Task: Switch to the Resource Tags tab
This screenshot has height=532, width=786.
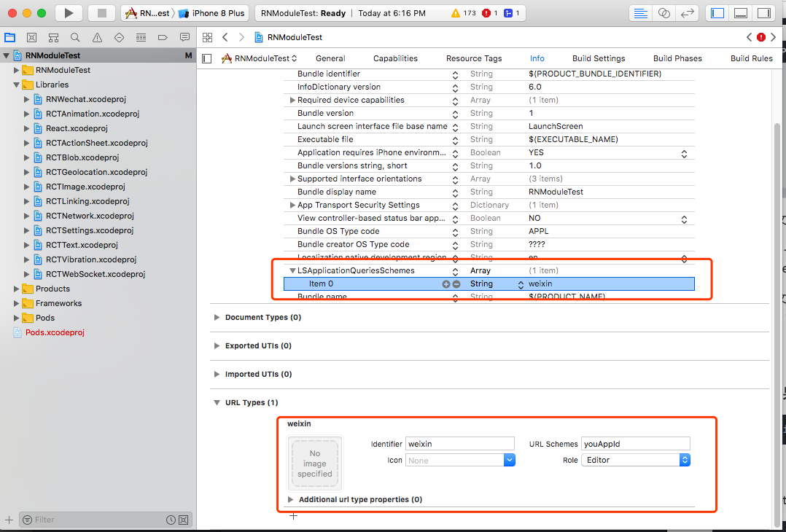Action: click(474, 58)
